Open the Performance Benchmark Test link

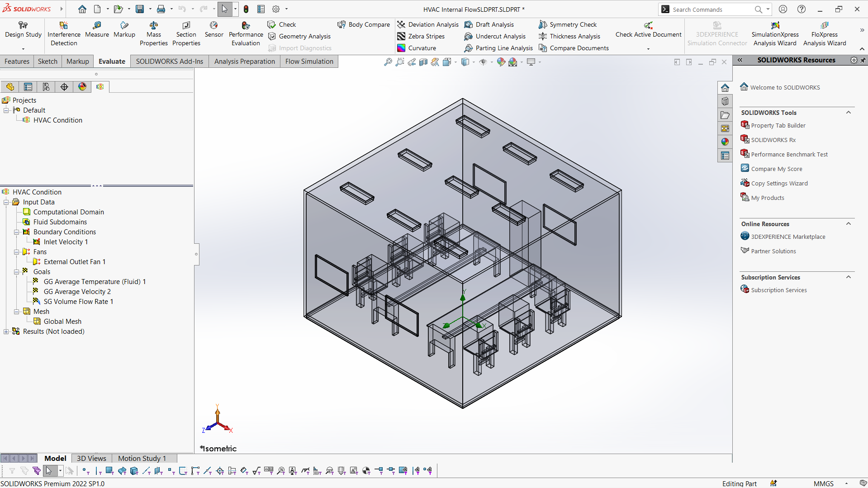(789, 154)
